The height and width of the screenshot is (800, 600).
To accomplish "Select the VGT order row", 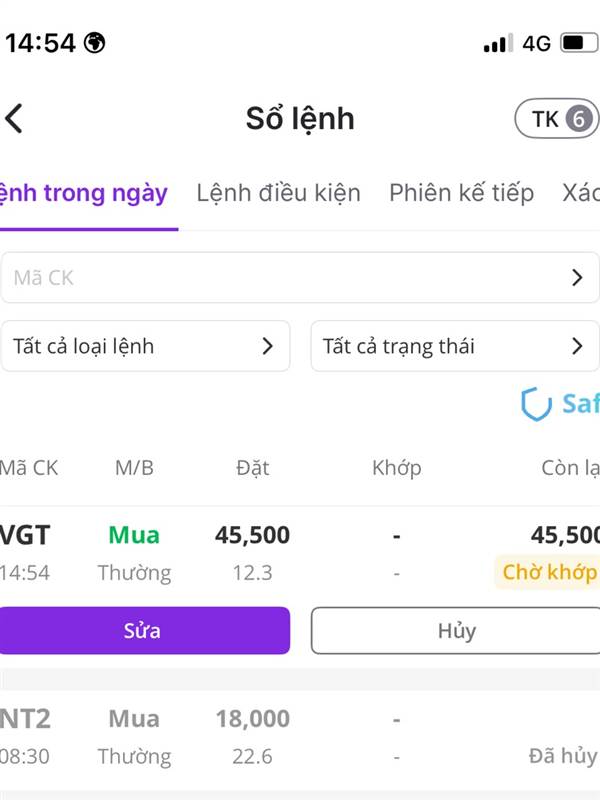I will pos(300,553).
